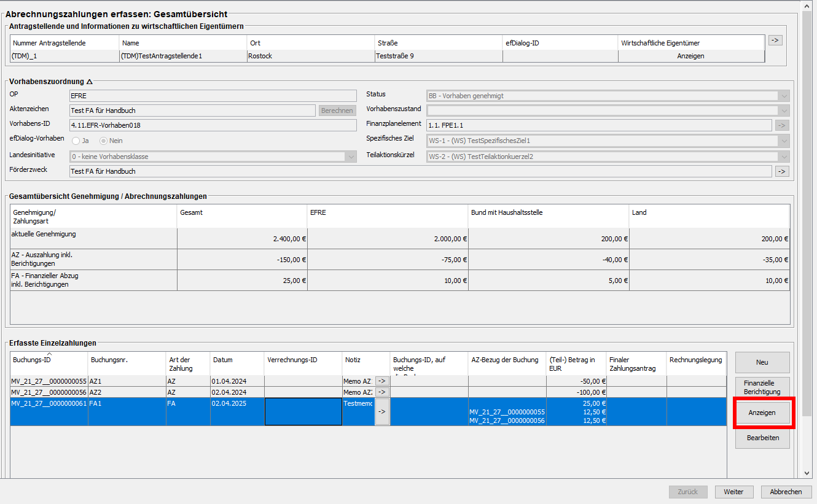The image size is (817, 504).
Task: Click arrow button next to Förderzweck field
Action: click(781, 171)
